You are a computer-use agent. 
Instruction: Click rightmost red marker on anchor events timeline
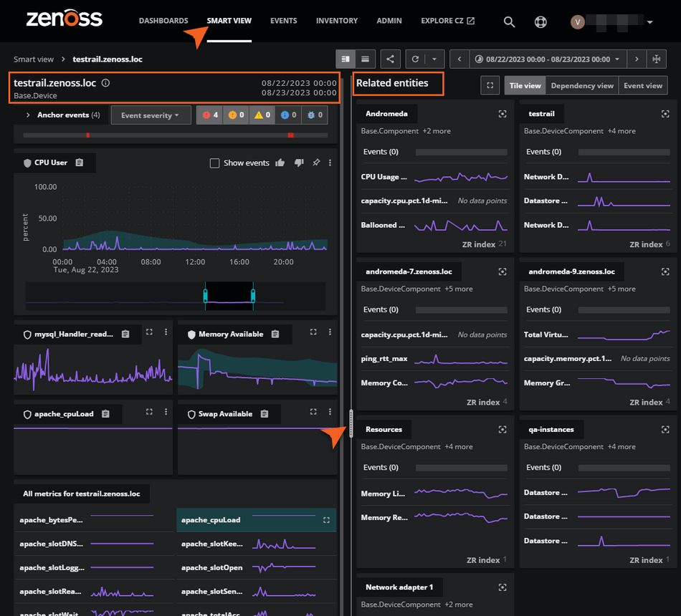[290, 135]
